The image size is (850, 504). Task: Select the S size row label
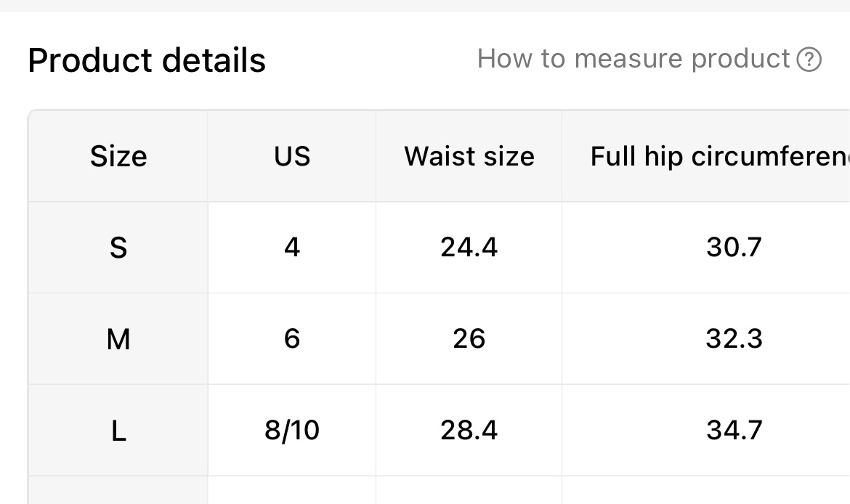[118, 248]
